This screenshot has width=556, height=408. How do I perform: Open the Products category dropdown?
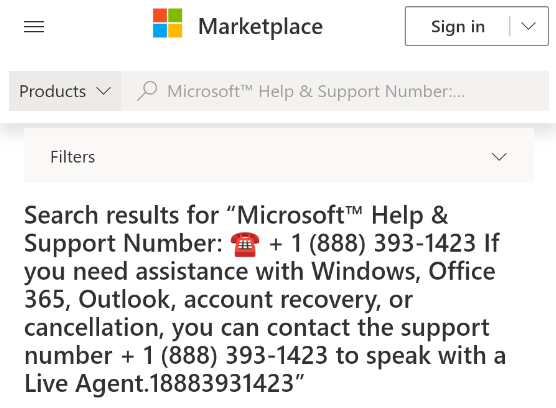[65, 91]
